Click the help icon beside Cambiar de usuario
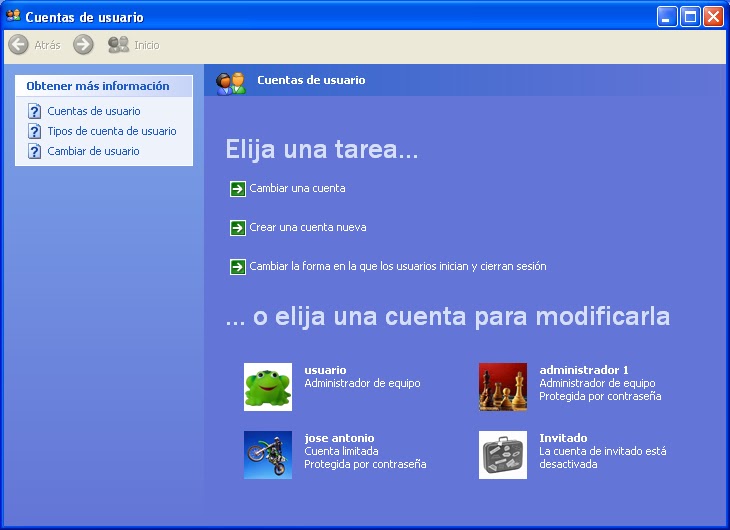The image size is (730, 530). tap(34, 151)
